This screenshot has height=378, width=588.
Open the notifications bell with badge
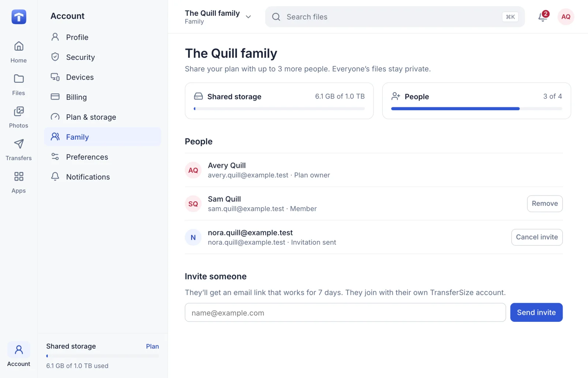pyautogui.click(x=543, y=17)
